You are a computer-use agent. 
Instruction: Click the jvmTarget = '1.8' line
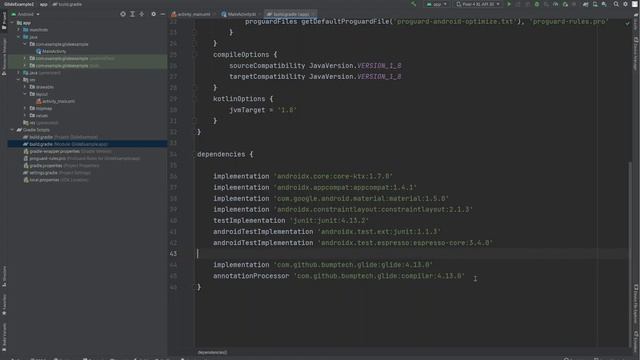point(263,110)
